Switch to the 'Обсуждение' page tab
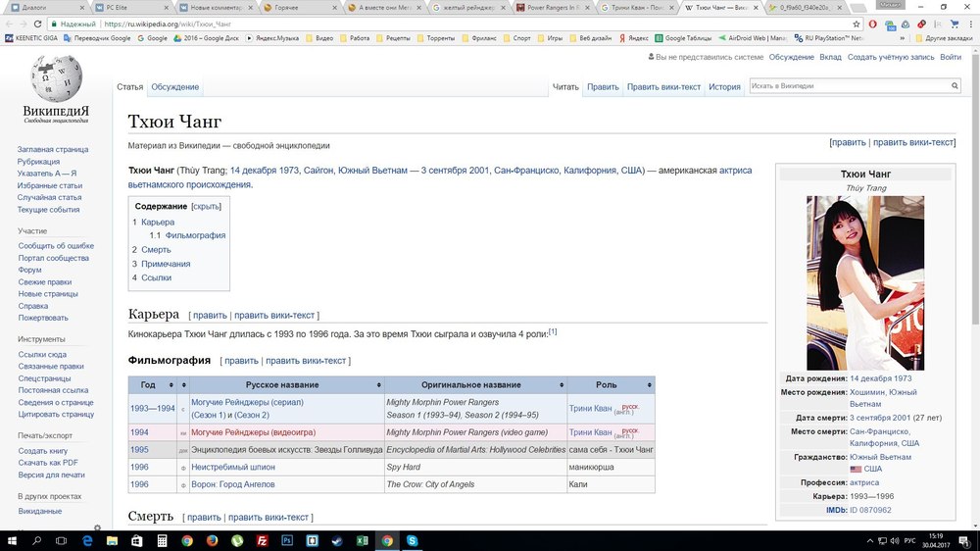 point(174,87)
